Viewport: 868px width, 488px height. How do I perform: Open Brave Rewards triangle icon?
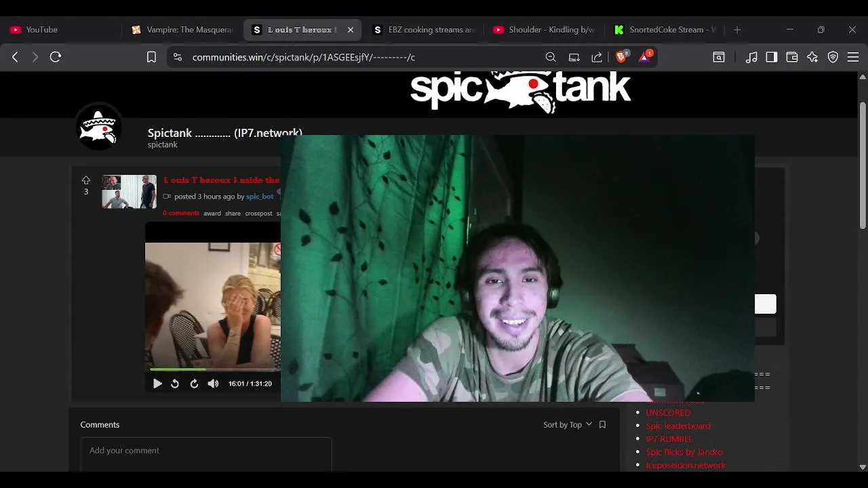[645, 57]
